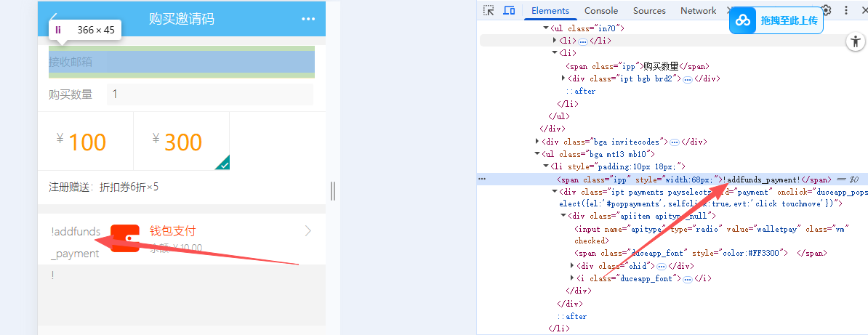Open payment chevron next to 钱包支付
The width and height of the screenshot is (868, 335).
tap(308, 231)
